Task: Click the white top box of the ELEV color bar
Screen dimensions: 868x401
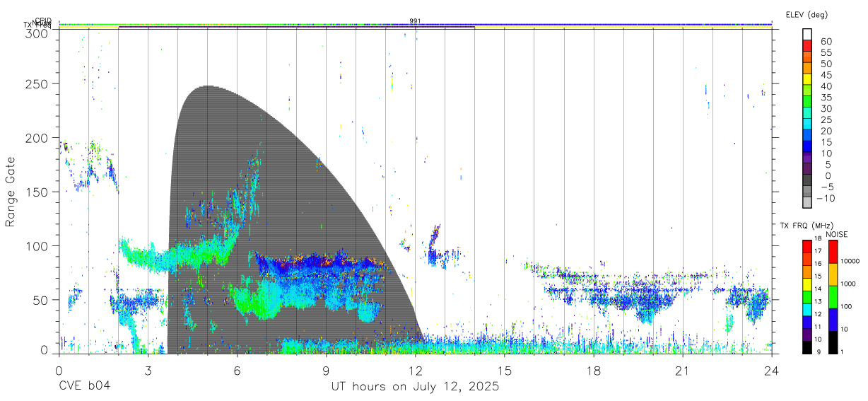Action: [807, 34]
